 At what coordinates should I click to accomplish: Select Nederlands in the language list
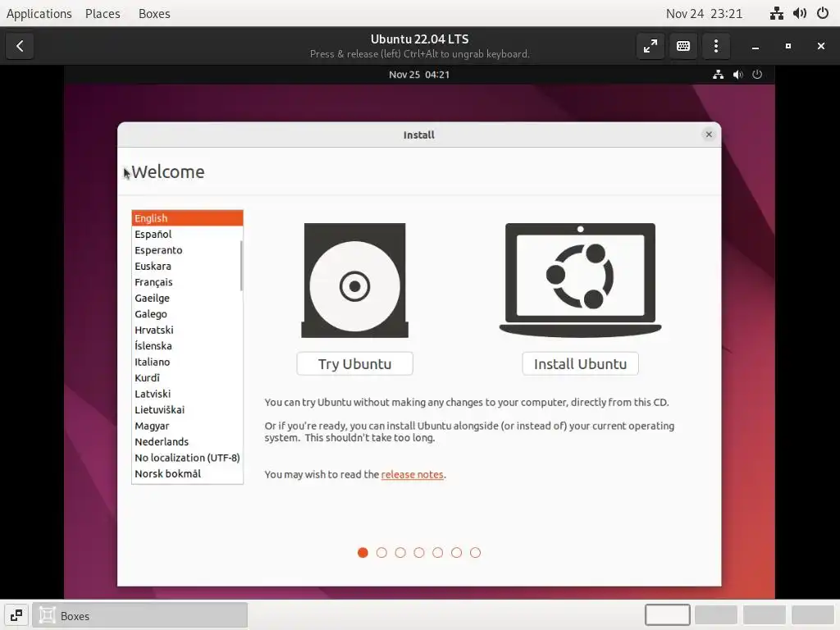coord(187,442)
